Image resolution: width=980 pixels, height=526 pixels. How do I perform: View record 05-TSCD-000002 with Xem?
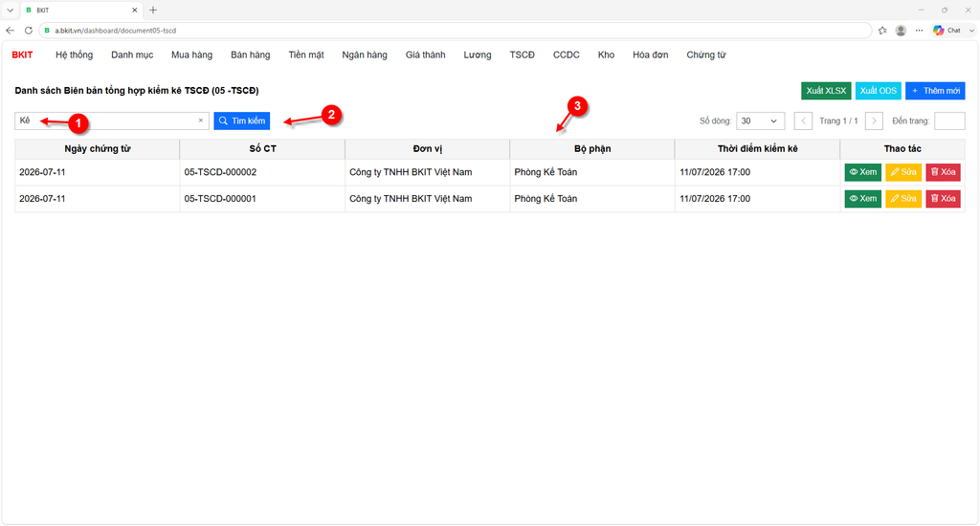click(x=862, y=172)
